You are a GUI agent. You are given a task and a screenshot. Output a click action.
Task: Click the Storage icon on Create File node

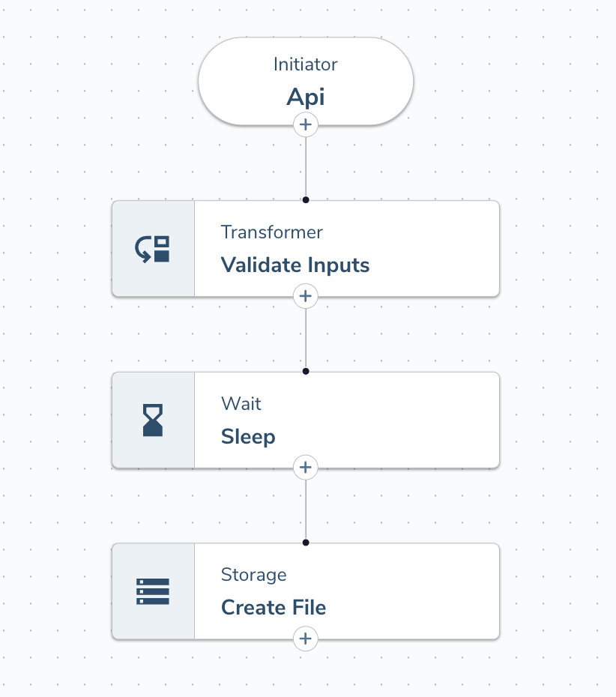pyautogui.click(x=153, y=591)
